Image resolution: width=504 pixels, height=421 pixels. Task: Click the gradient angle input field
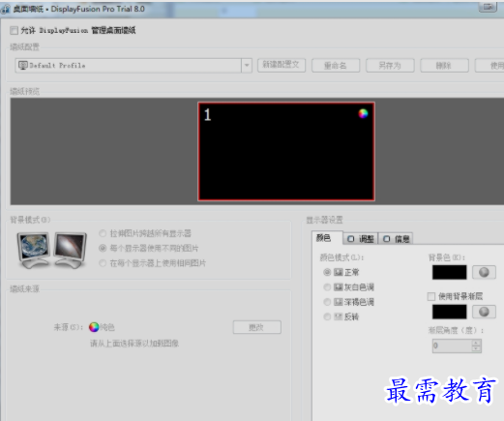(452, 346)
